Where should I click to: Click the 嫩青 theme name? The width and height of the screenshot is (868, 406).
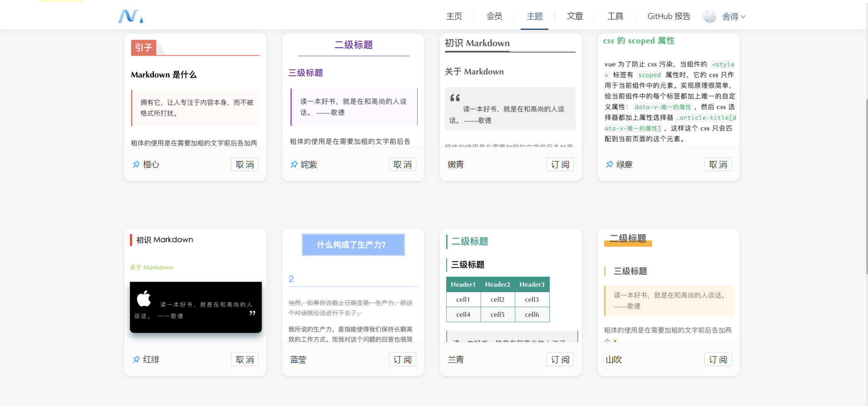(x=456, y=164)
